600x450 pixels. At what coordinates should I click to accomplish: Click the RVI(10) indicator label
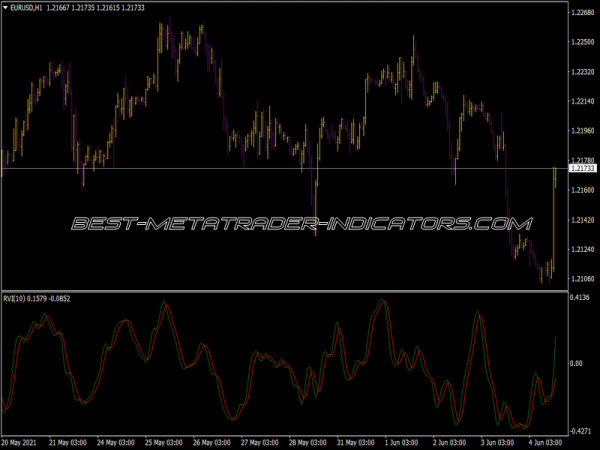(15, 298)
